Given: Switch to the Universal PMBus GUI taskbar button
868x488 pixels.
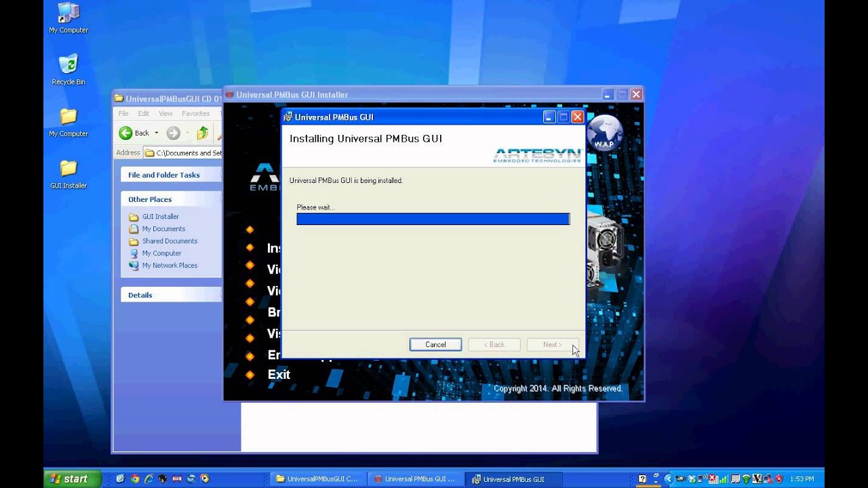Looking at the screenshot, I should 514,479.
